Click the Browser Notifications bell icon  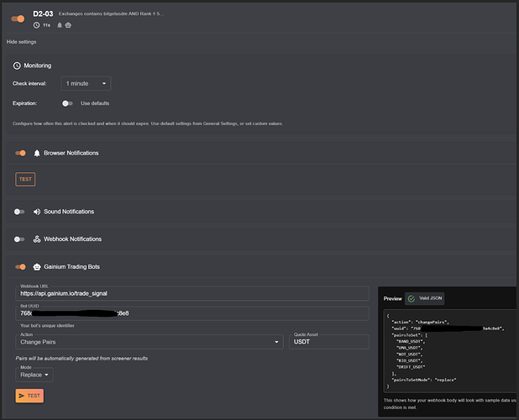37,153
